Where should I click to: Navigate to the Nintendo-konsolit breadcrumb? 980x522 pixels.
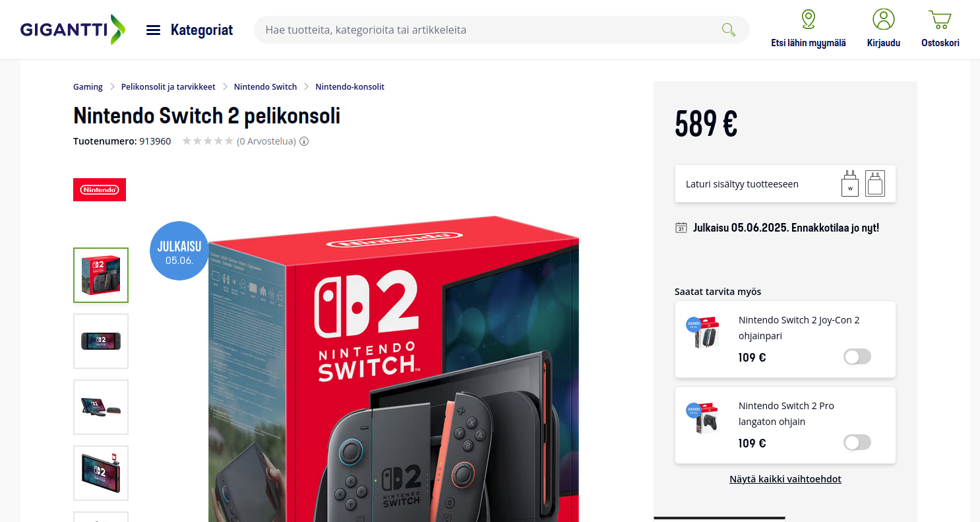pyautogui.click(x=350, y=87)
